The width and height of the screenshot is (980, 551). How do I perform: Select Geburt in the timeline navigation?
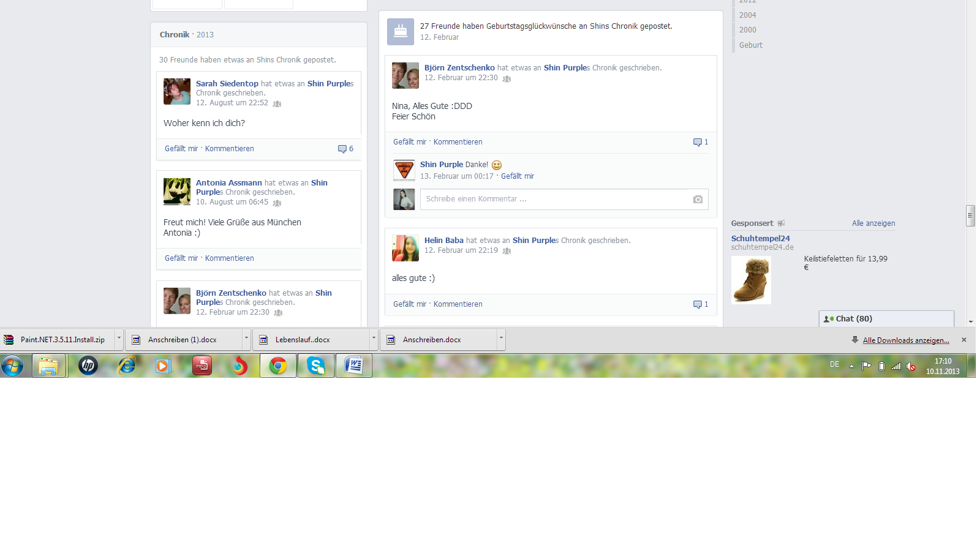coord(750,45)
